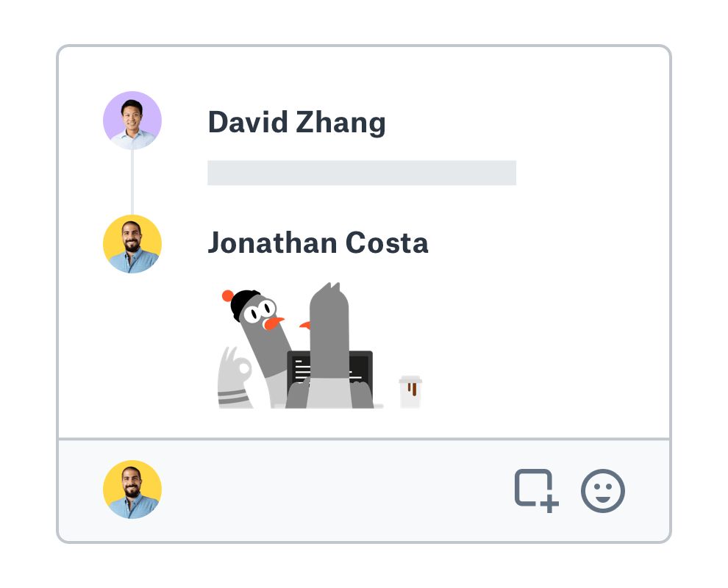Click the Jonathan Costa name
728x588 pixels.
click(318, 243)
